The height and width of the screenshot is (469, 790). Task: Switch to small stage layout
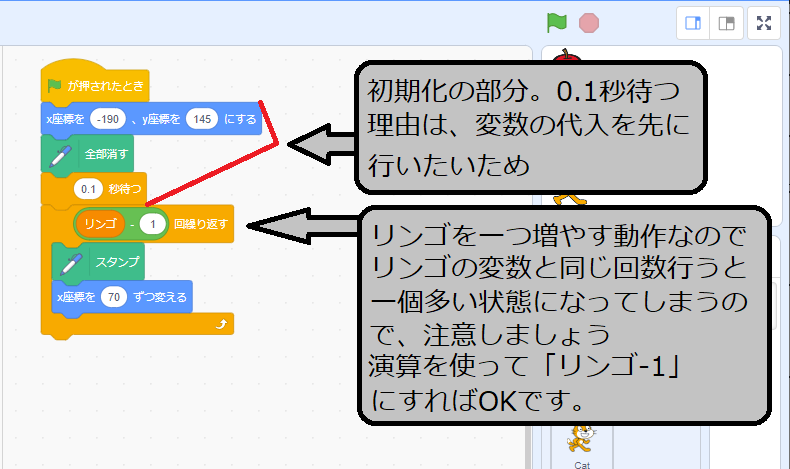coord(693,23)
